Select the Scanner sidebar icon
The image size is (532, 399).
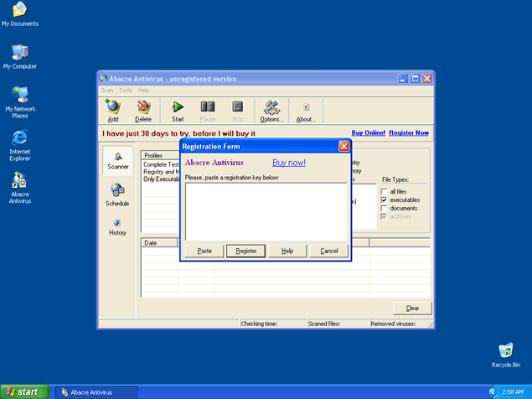118,159
